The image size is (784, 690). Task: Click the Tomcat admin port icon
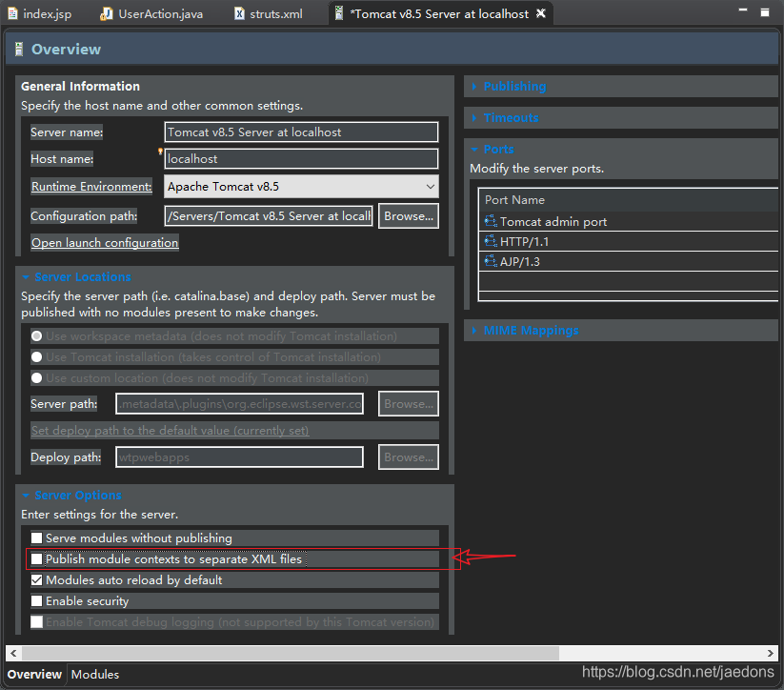[x=491, y=221]
